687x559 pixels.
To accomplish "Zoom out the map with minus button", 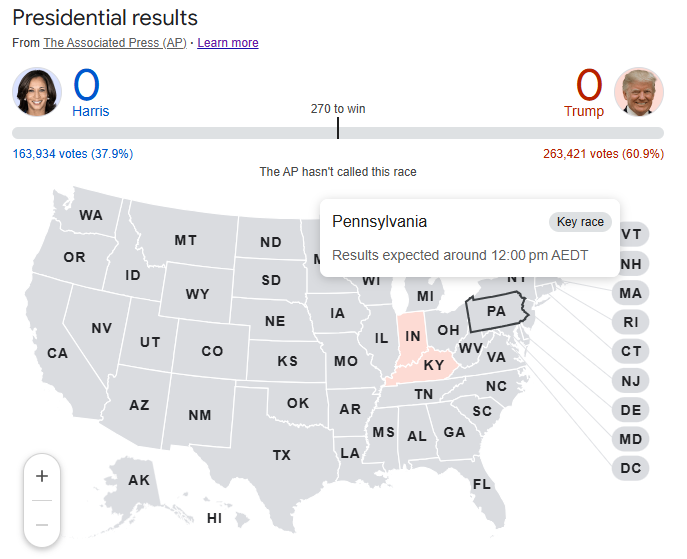I will pyautogui.click(x=42, y=524).
